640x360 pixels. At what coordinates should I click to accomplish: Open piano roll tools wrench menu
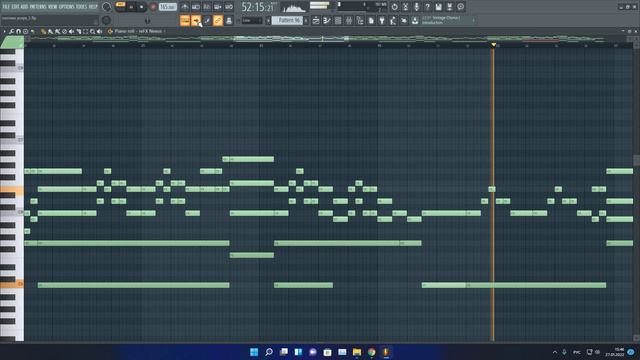(11, 31)
